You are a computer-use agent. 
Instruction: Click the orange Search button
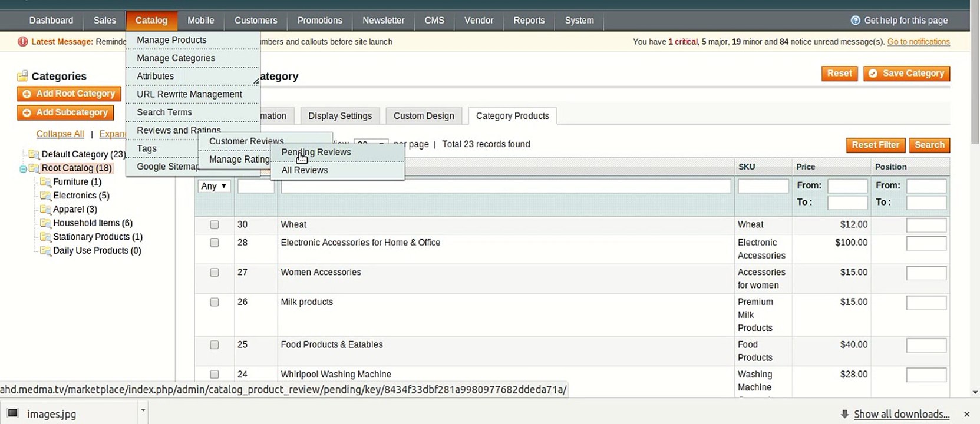tap(930, 145)
